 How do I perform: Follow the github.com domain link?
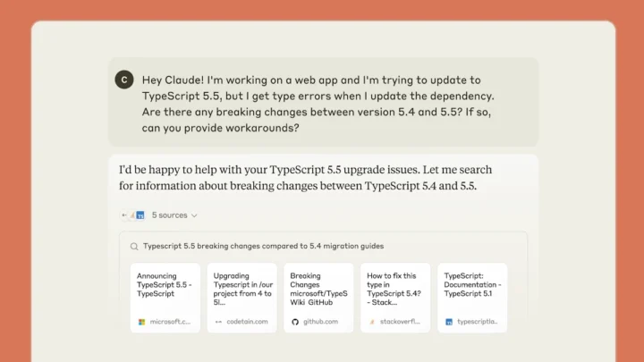tap(321, 321)
